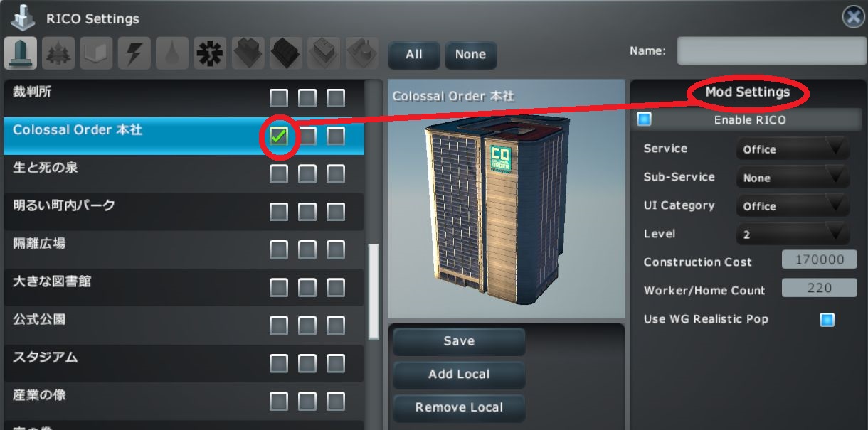Click the Save button
This screenshot has width=868, height=430.
point(459,341)
